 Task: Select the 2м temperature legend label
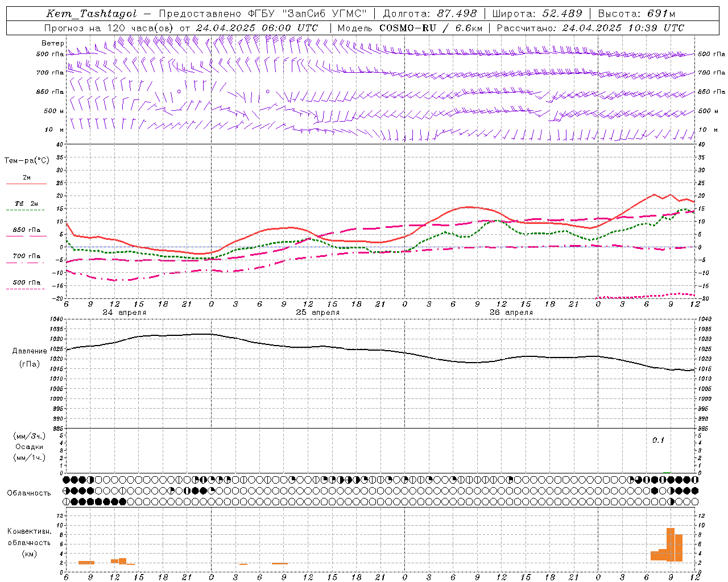27,178
